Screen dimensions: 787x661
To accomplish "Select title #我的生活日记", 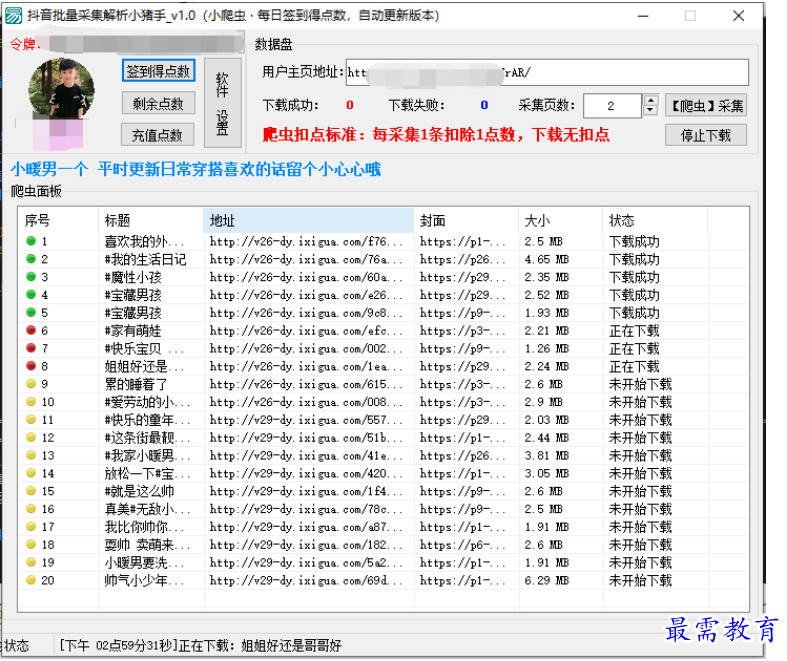I will pyautogui.click(x=146, y=259).
